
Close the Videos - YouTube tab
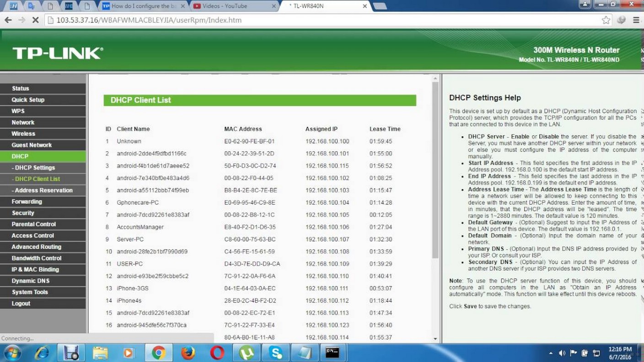274,6
